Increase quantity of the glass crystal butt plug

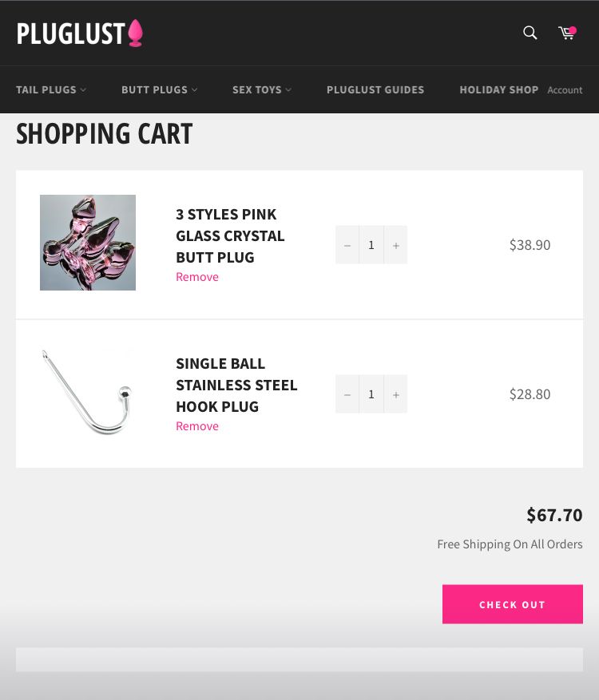coord(395,244)
